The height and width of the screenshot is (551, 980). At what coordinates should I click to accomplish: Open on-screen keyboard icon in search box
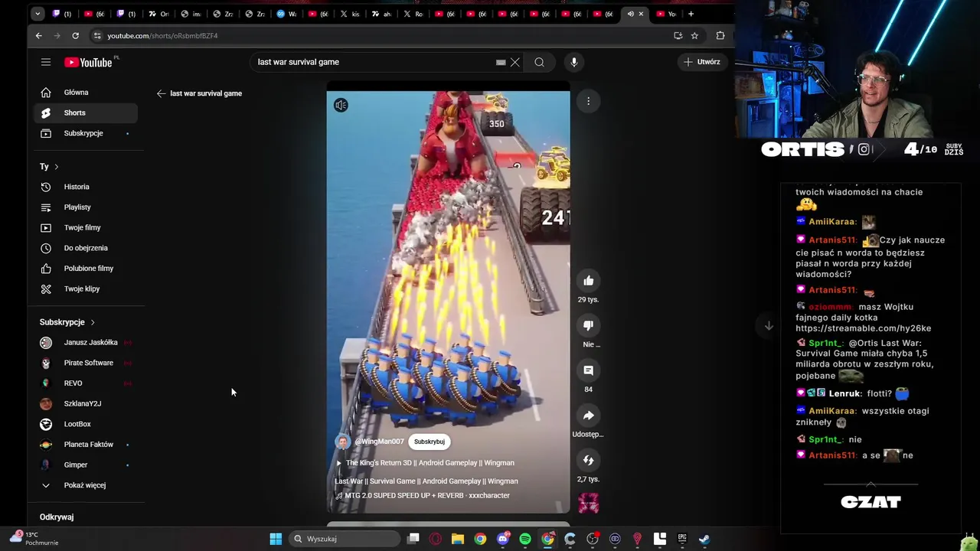(501, 62)
